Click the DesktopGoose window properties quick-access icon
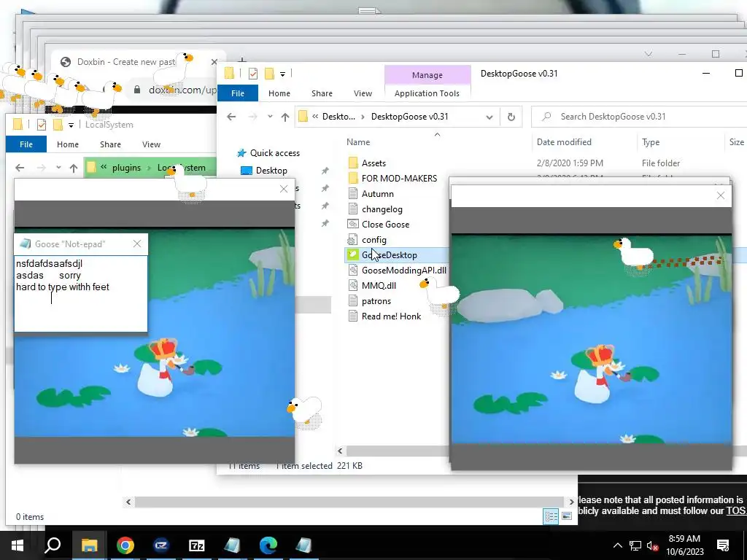This screenshot has height=560, width=747. [253, 74]
